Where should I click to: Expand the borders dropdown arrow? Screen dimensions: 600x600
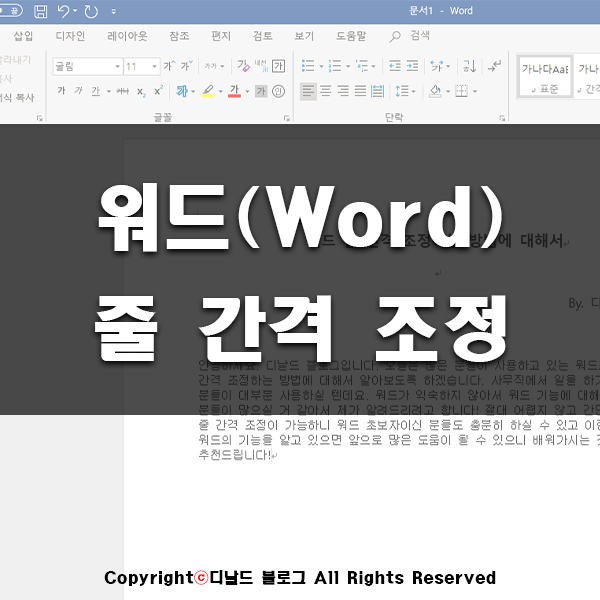click(474, 91)
